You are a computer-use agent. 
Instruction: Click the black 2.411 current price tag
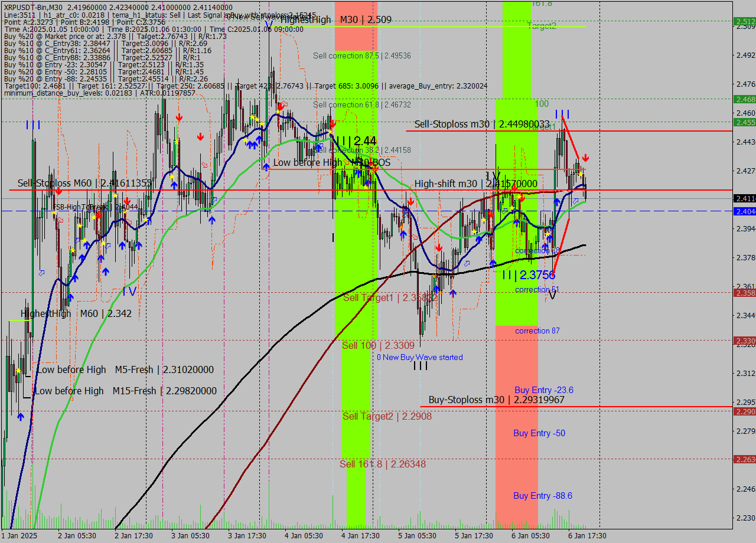(745, 198)
